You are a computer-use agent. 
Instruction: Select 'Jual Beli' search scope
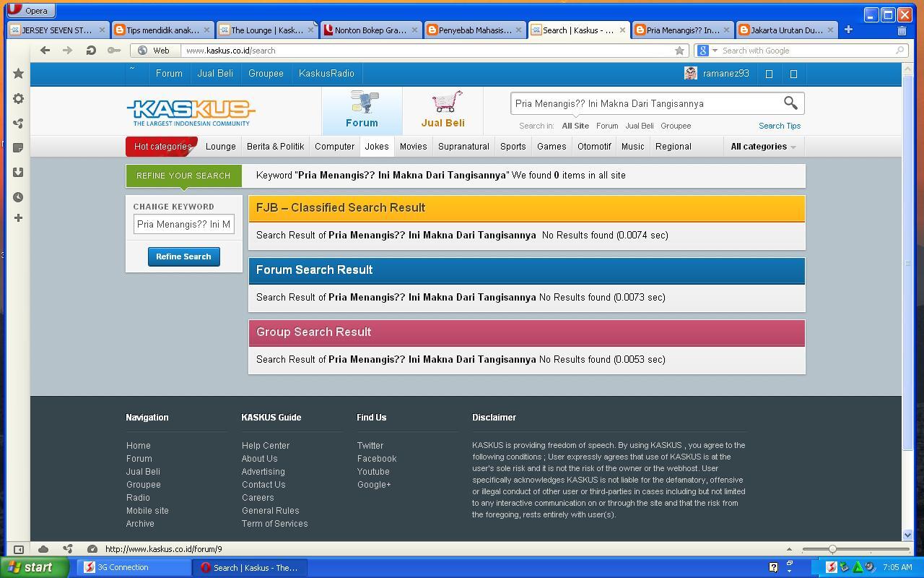[639, 126]
